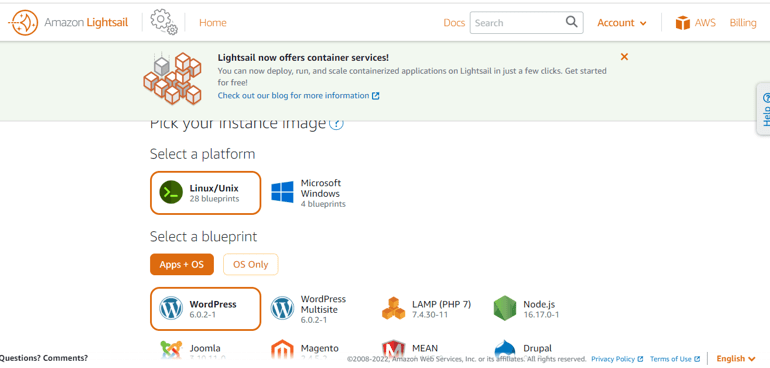Click '4 blueprints' count text
This screenshot has width=770, height=368.
click(323, 204)
